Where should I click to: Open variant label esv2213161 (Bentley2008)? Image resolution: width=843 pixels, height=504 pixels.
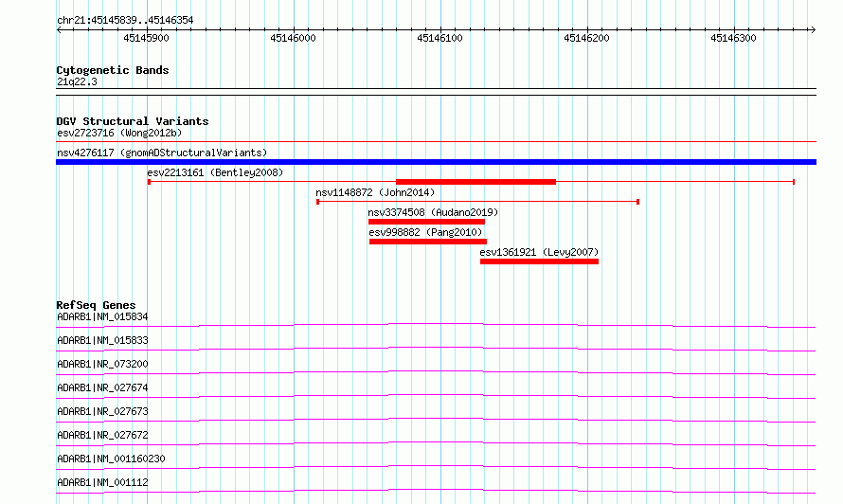(215, 172)
